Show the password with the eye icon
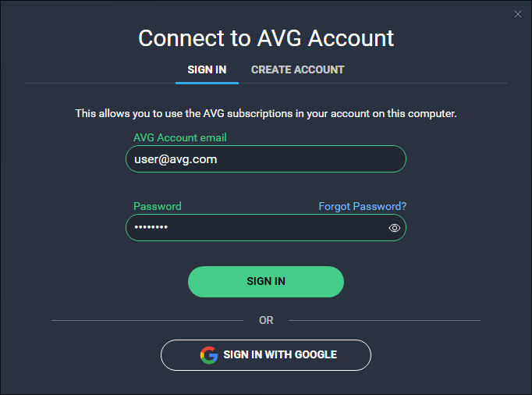 394,228
